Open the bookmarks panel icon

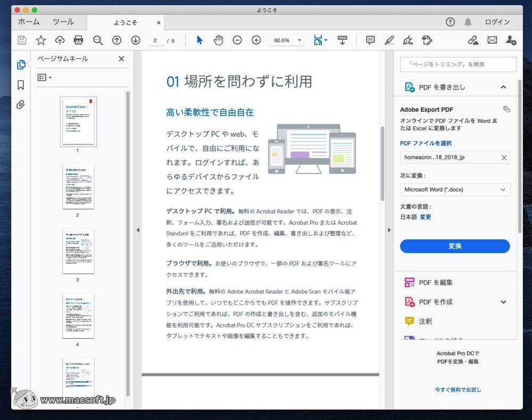coord(21,85)
